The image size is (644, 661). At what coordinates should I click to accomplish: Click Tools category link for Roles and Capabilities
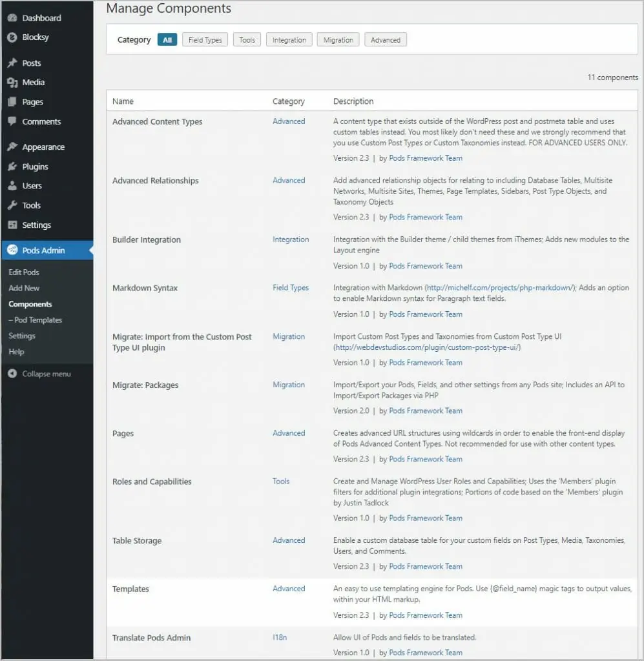coord(281,481)
